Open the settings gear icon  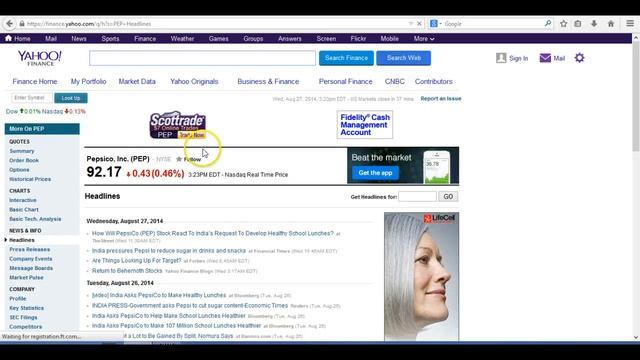click(579, 58)
